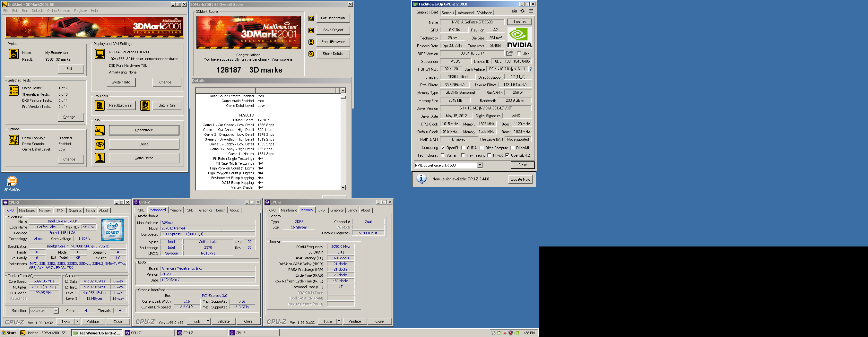
Task: Expand Tools dropdown arrow in CPU-Z Mainboard window
Action: [x=208, y=321]
